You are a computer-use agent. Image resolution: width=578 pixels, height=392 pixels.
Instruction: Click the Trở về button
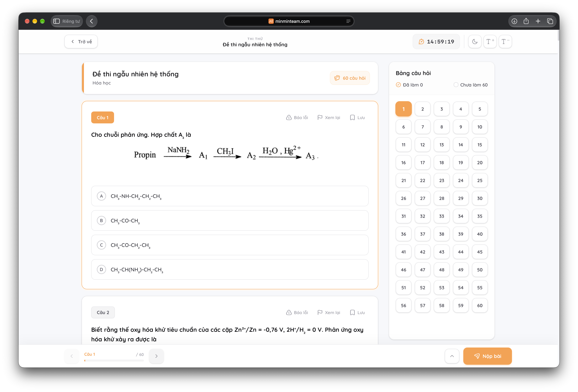[x=81, y=42]
